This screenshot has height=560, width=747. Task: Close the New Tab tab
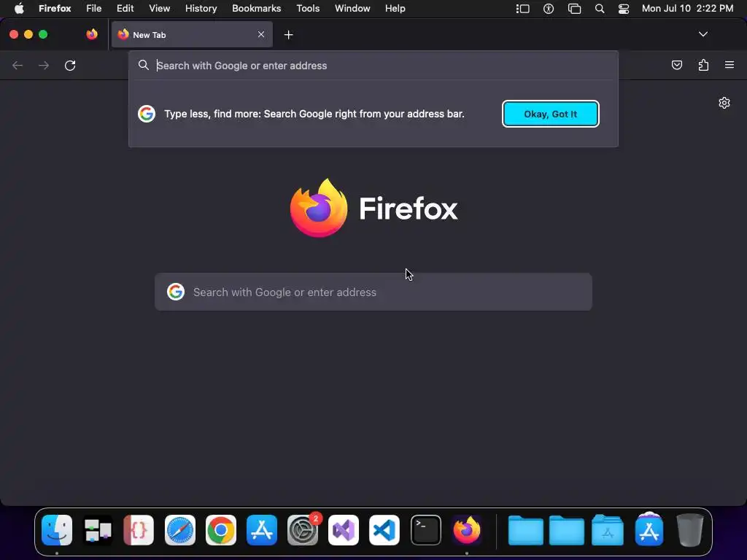261,34
